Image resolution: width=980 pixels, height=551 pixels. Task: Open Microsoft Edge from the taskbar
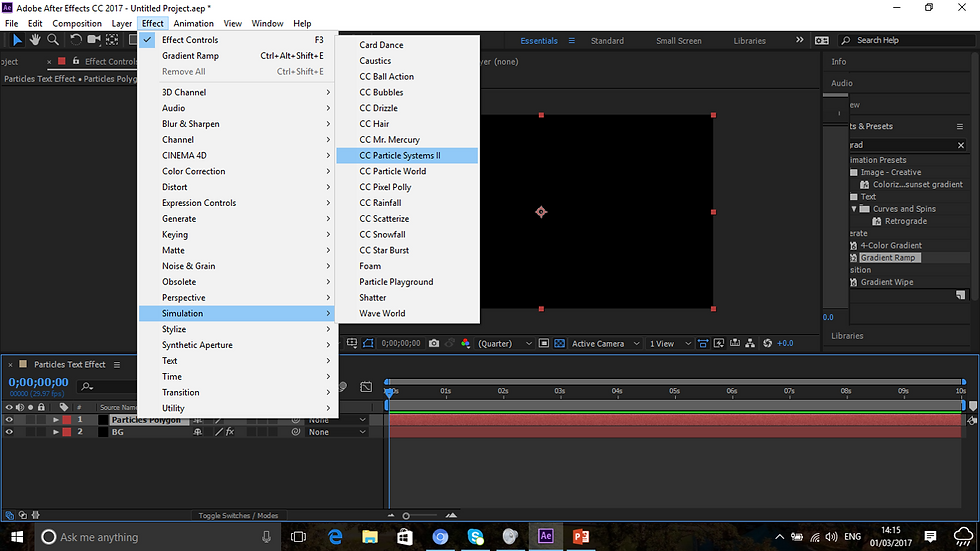(335, 537)
